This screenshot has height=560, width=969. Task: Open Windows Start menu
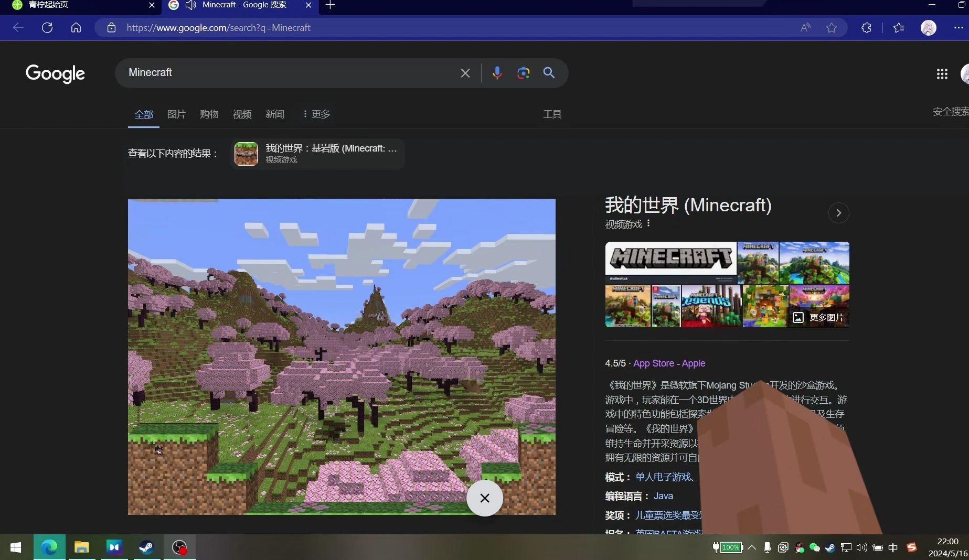pos(16,547)
